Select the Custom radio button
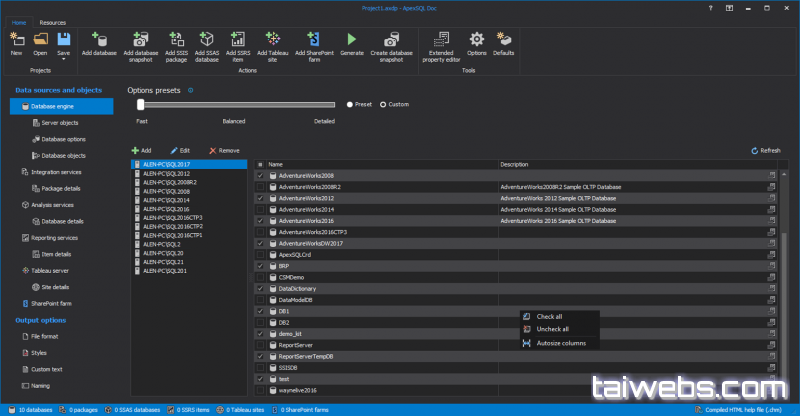The image size is (800, 416). [x=382, y=104]
